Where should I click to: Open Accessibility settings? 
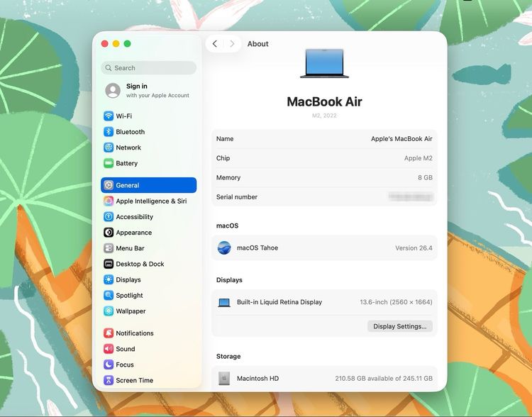tap(149, 216)
